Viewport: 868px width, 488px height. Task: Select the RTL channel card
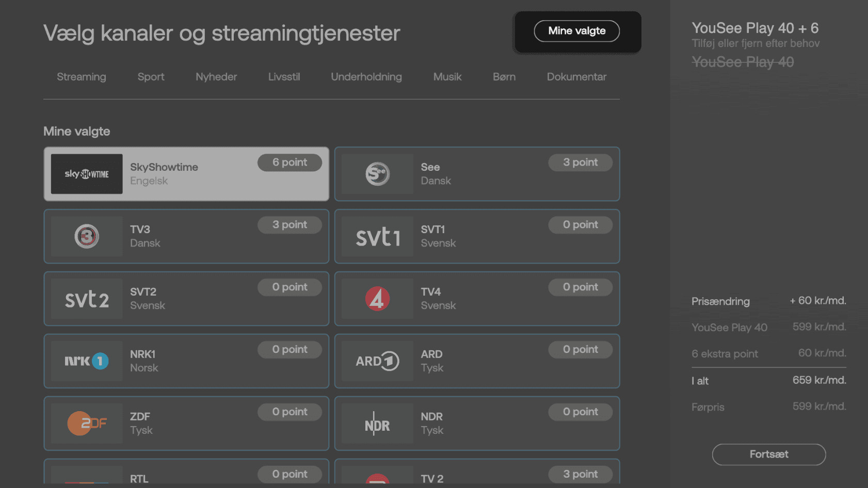tap(186, 473)
